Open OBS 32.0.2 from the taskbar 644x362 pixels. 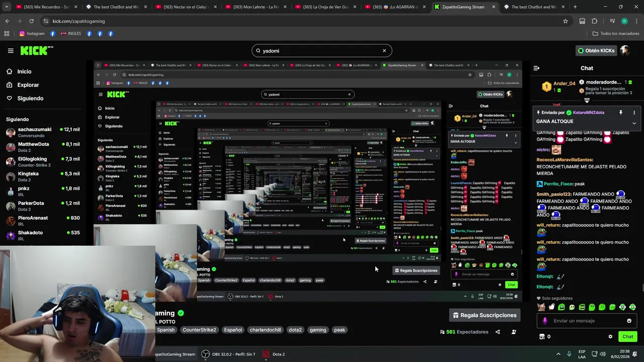click(x=229, y=354)
